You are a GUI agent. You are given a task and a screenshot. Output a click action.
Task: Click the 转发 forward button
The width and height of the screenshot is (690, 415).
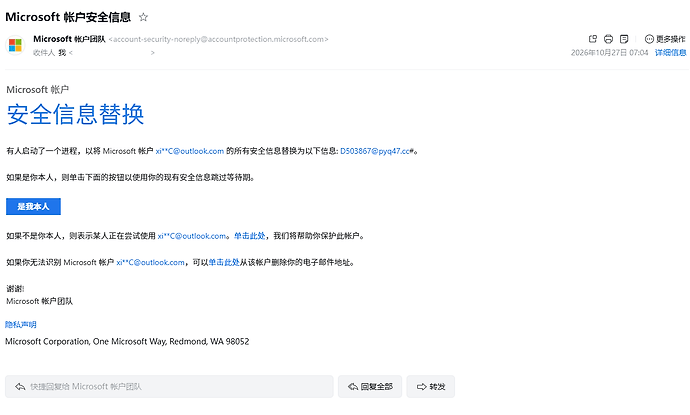(431, 386)
